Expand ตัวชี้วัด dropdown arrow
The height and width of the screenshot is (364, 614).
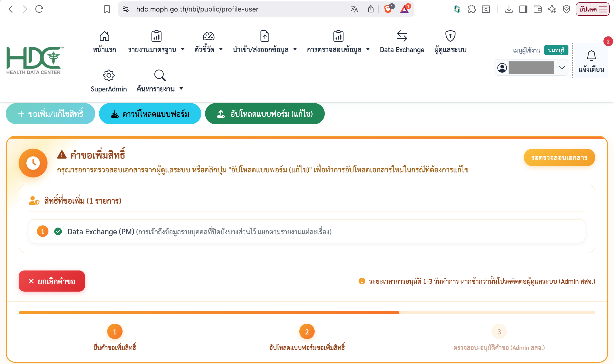pyautogui.click(x=221, y=49)
